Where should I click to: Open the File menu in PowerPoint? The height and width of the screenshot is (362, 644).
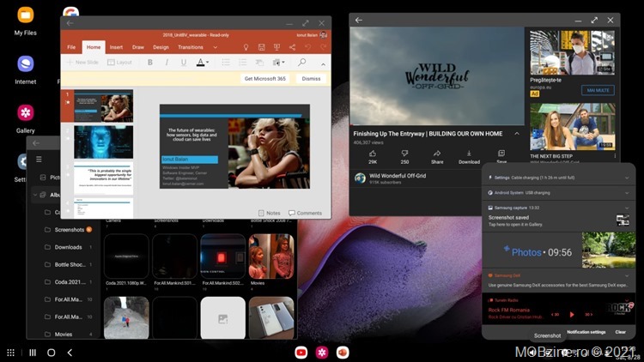point(71,47)
